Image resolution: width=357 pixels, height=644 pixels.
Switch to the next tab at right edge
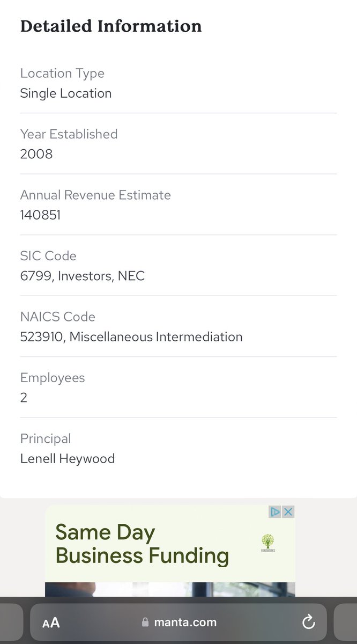[346, 623]
